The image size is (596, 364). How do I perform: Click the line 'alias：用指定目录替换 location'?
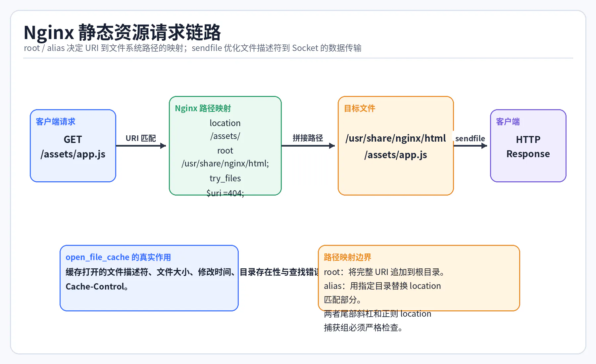[x=382, y=286]
